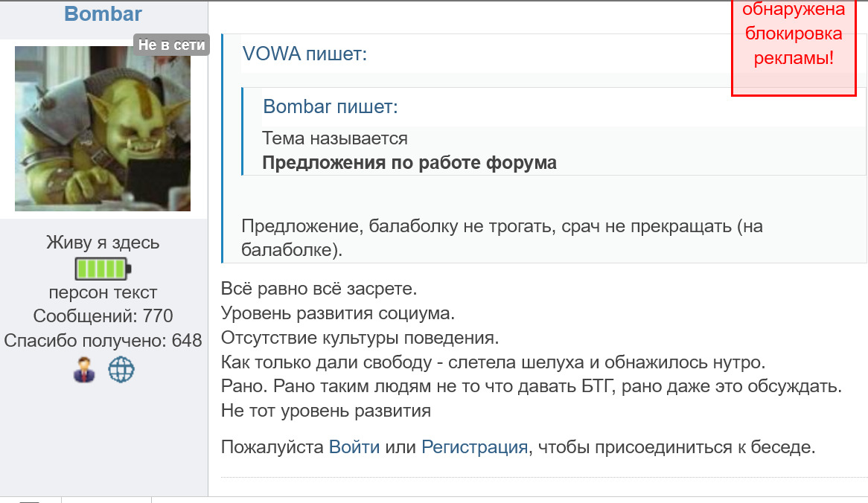The height and width of the screenshot is (503, 868).
Task: Click "Bombar пишет:" inside the nested quote
Action: tap(330, 106)
